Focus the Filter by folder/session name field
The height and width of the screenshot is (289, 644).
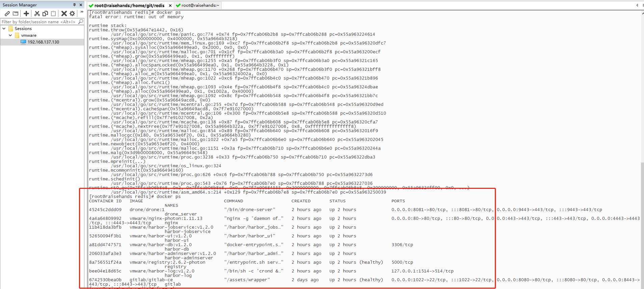(x=39, y=22)
